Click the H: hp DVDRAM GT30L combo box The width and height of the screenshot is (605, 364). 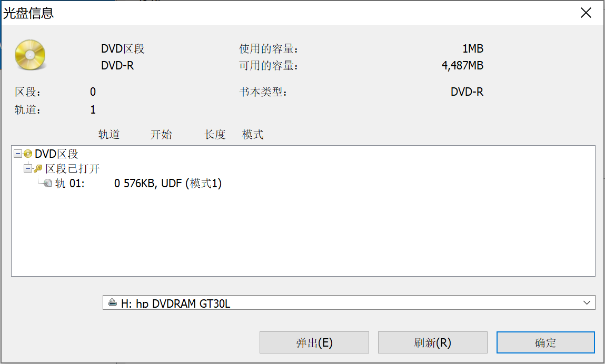point(349,302)
